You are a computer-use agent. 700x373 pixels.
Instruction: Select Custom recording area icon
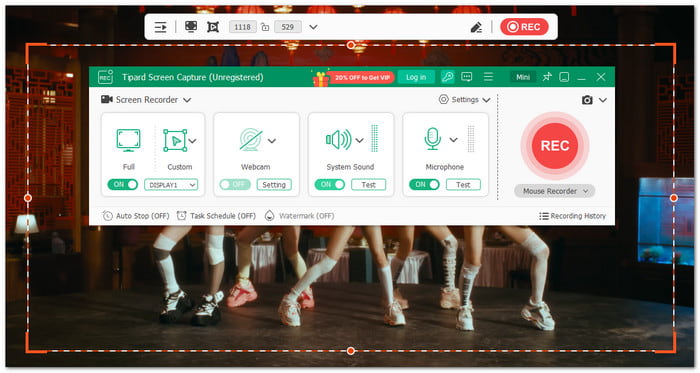point(175,141)
